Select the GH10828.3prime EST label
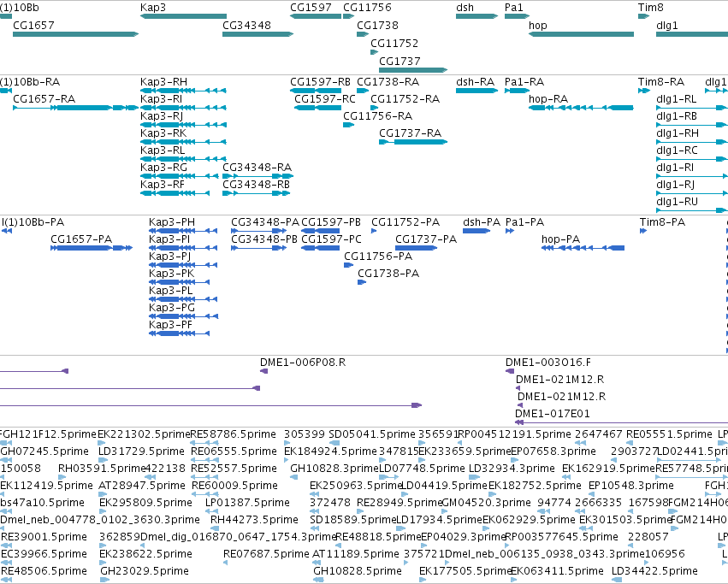 click(x=334, y=469)
